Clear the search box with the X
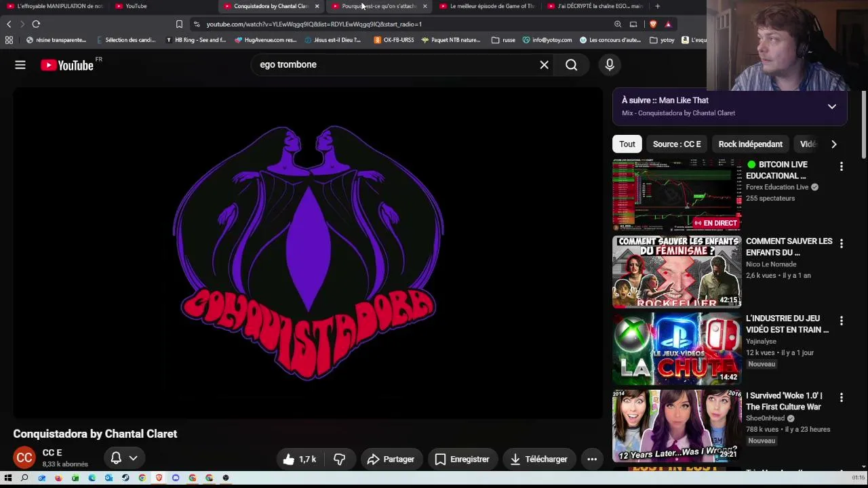This screenshot has width=868, height=488. pos(544,65)
